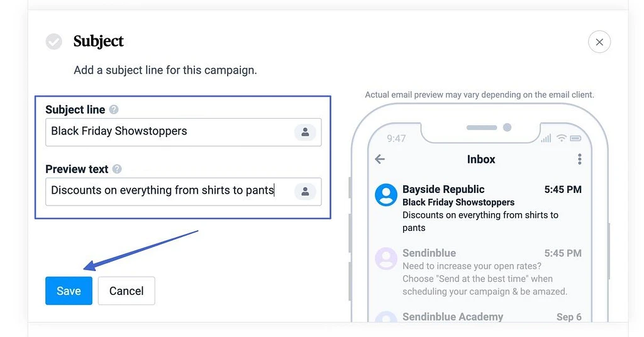Click the Preview text help question icon
Image resolution: width=644 pixels, height=337 pixels.
point(116,169)
